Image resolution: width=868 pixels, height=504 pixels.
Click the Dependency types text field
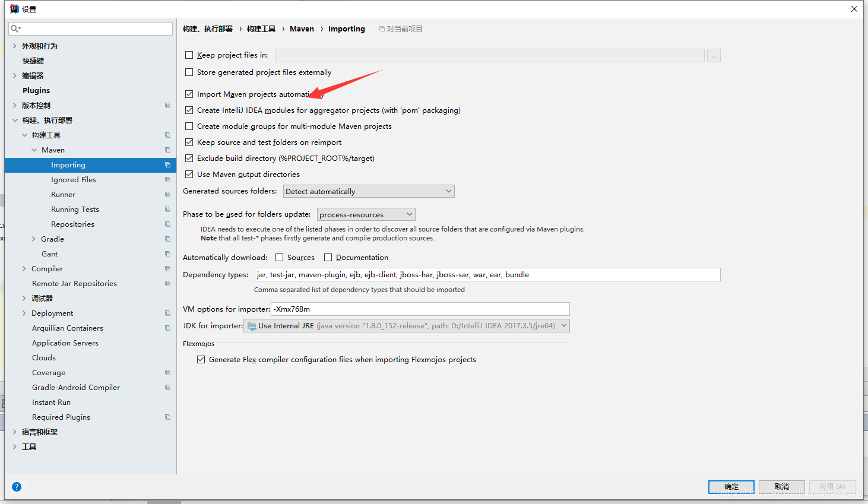coord(487,275)
